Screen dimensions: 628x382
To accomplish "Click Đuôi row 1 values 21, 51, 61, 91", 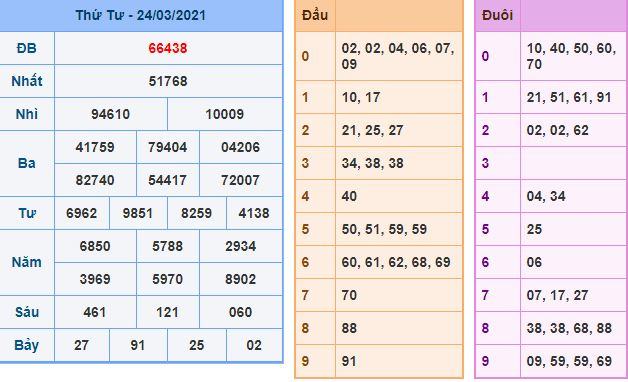I will (x=569, y=97).
